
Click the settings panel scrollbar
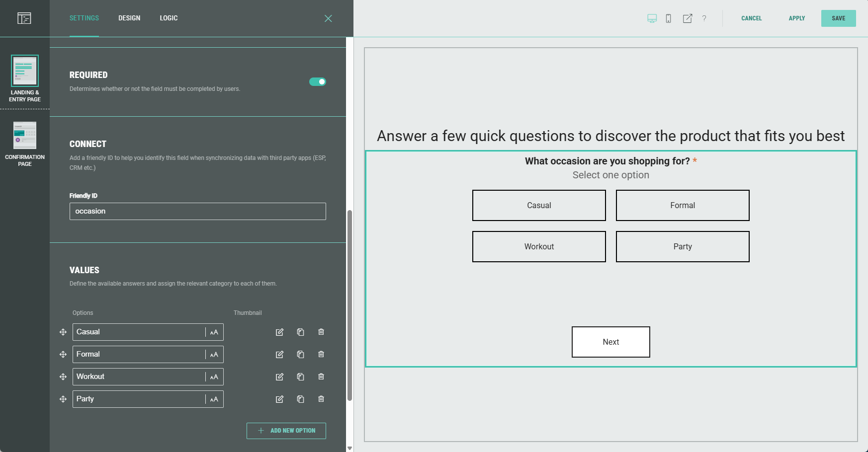[x=349, y=305]
